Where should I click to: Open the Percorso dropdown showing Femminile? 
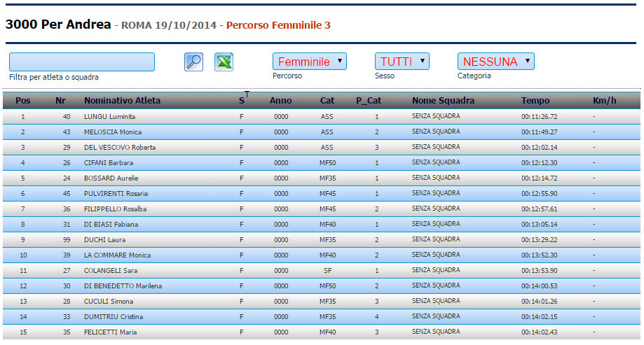click(x=309, y=62)
